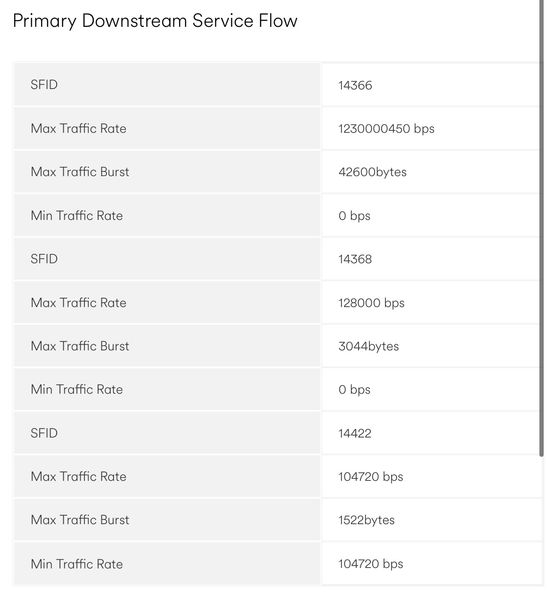This screenshot has width=548, height=600.
Task: Select the 0 bps value under SFID 14366
Action: pyautogui.click(x=354, y=216)
